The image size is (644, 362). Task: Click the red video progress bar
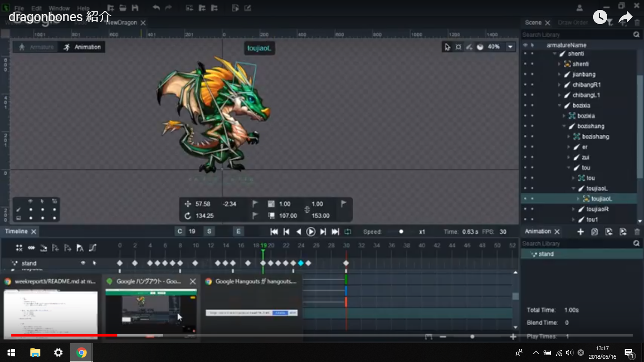[x=64, y=335]
